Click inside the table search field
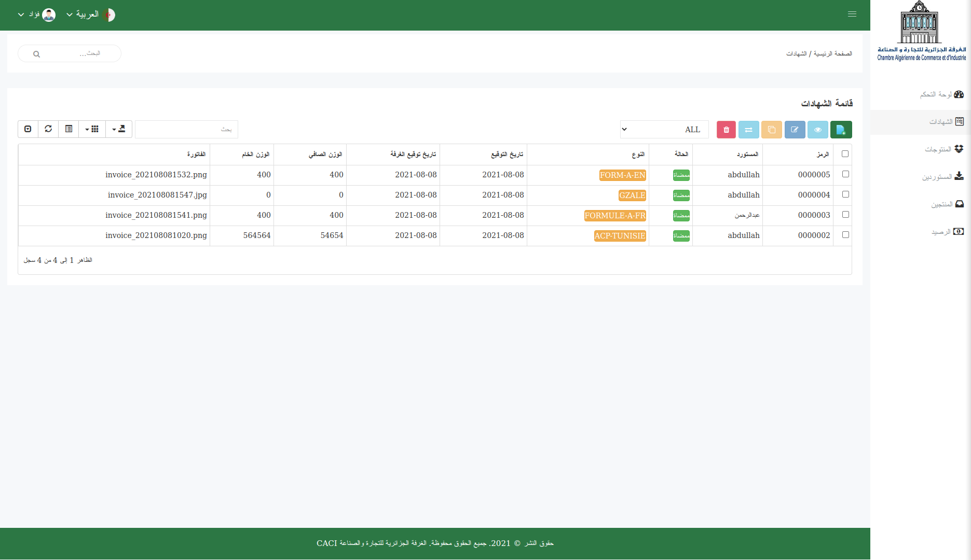Screen dimensions: 971x560 [x=186, y=129]
